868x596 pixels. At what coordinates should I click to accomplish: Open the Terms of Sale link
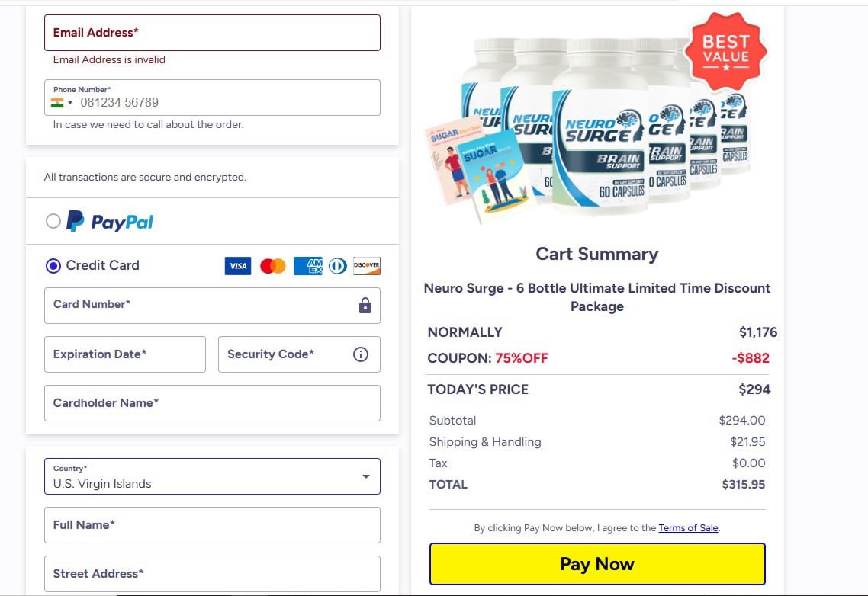click(x=688, y=527)
